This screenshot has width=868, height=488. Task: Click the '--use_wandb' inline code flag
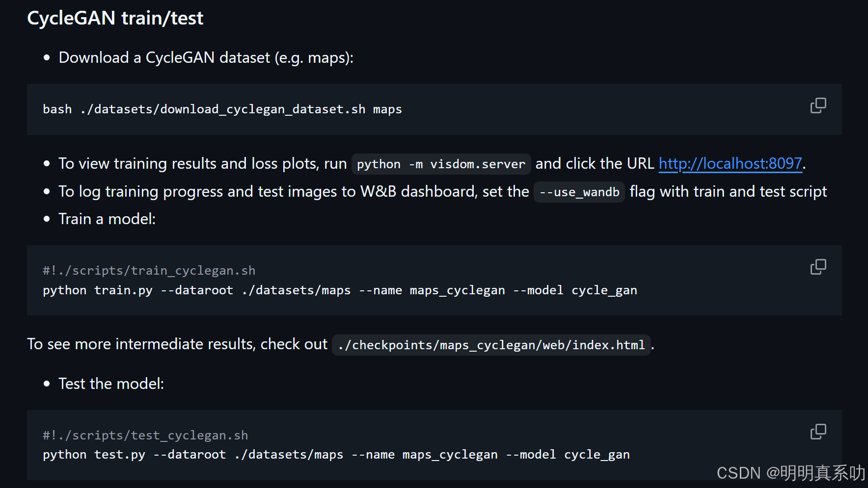[579, 192]
